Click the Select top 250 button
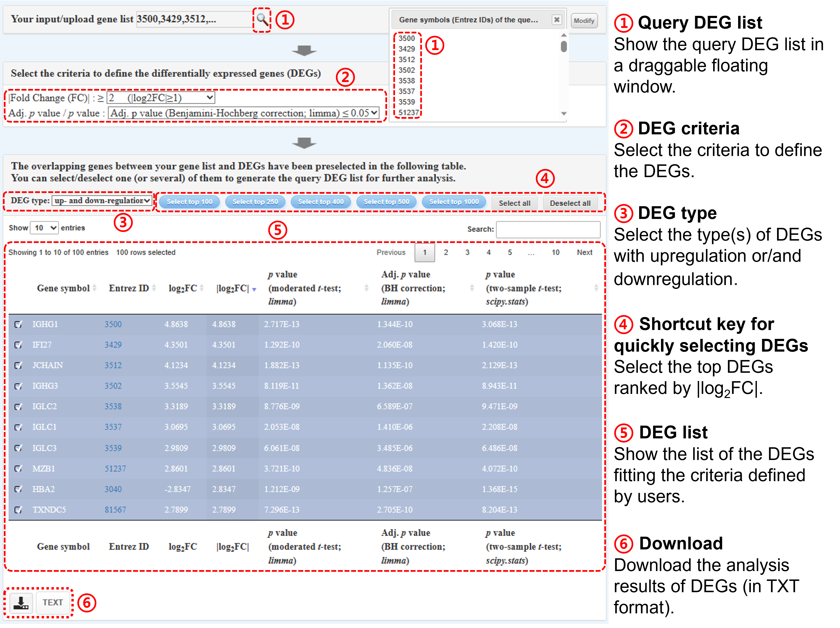The image size is (840, 628). 255,202
